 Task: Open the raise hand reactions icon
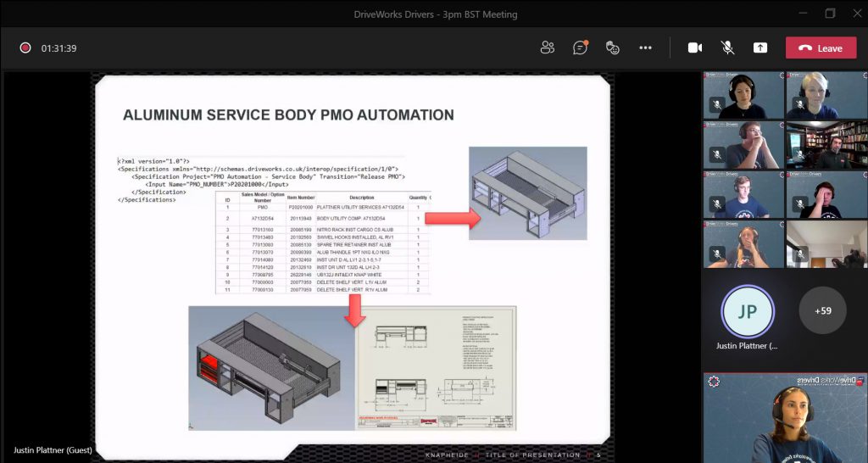tap(612, 47)
